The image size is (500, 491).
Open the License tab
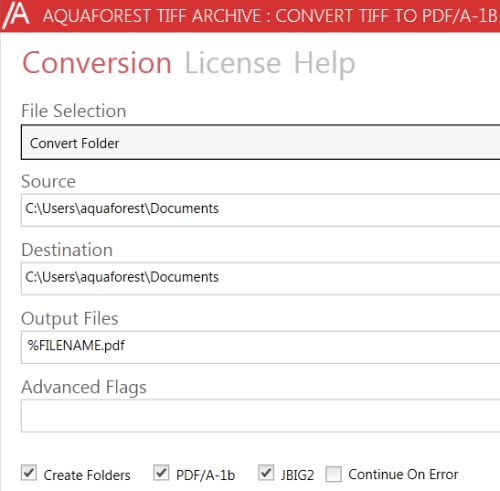pyautogui.click(x=233, y=63)
